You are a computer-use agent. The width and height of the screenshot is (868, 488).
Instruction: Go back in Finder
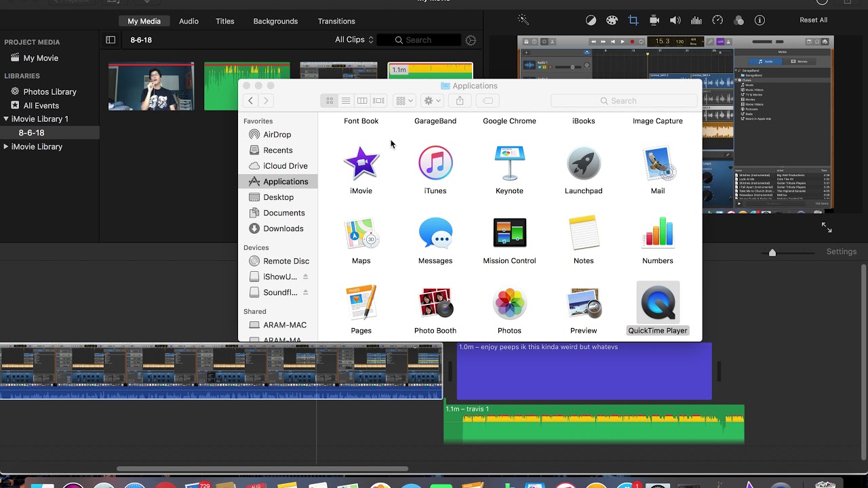tap(250, 100)
